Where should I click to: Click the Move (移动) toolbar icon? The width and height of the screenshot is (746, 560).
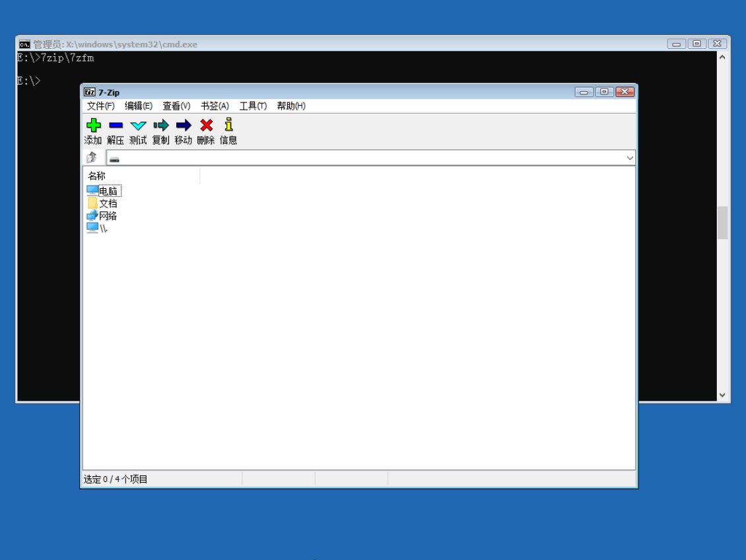(x=183, y=125)
